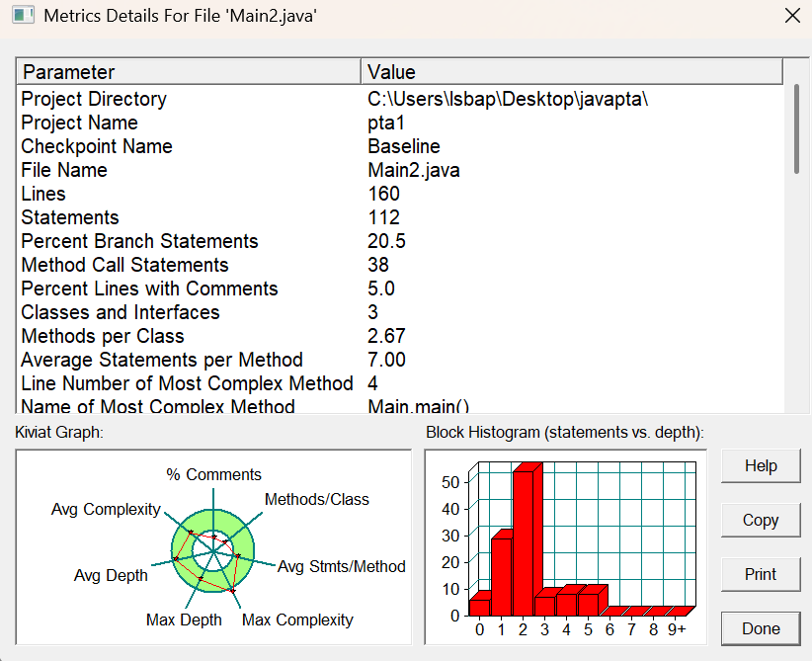Click the Max Depth axis label
This screenshot has width=812, height=661.
pyautogui.click(x=184, y=620)
